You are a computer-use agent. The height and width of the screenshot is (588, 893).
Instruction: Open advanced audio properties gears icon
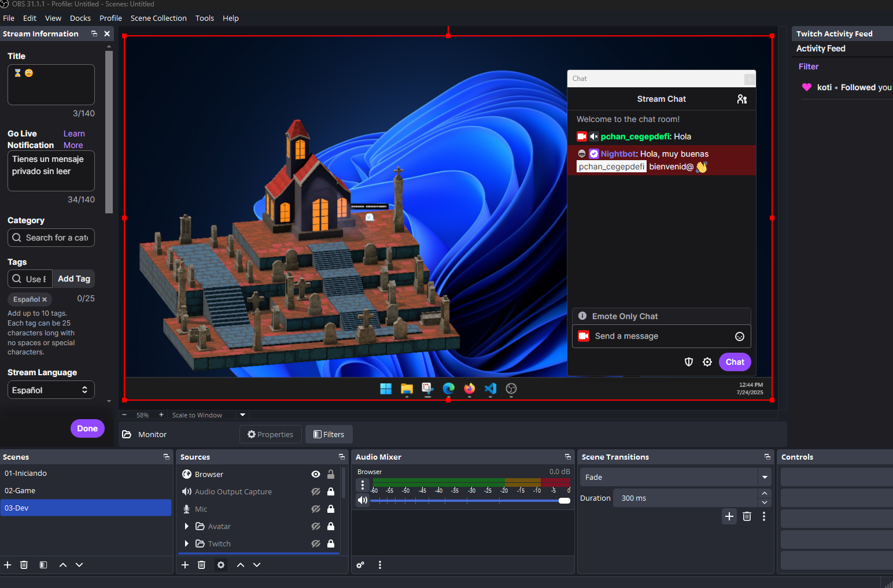[x=360, y=565]
